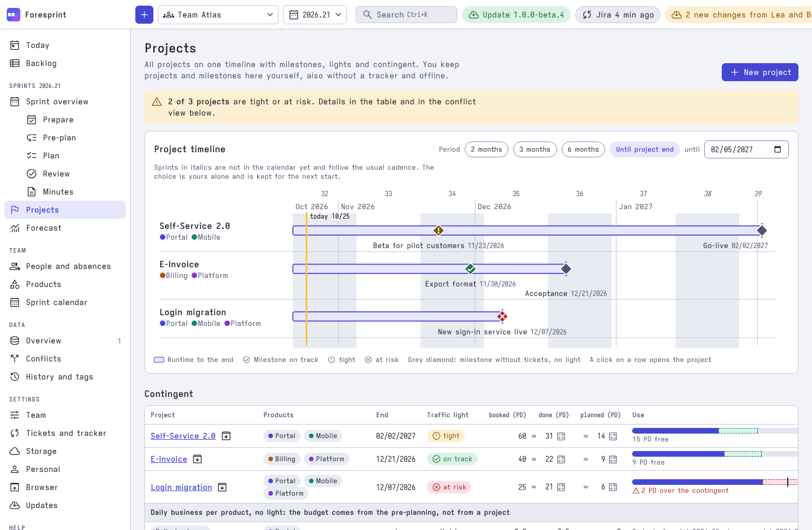Image resolution: width=812 pixels, height=530 pixels.
Task: Open the sprint 2026.21 selector
Action: [x=315, y=15]
